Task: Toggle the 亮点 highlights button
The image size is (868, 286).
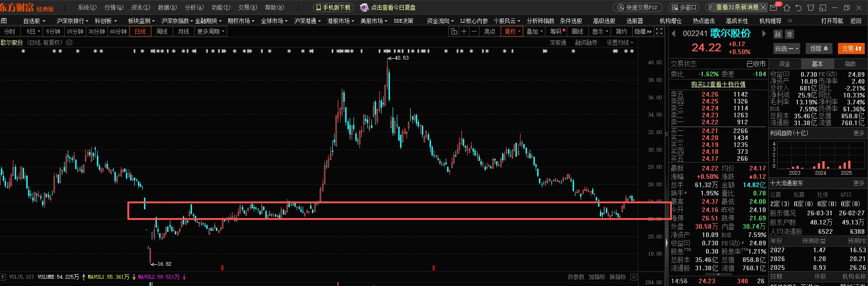Action: [490, 31]
